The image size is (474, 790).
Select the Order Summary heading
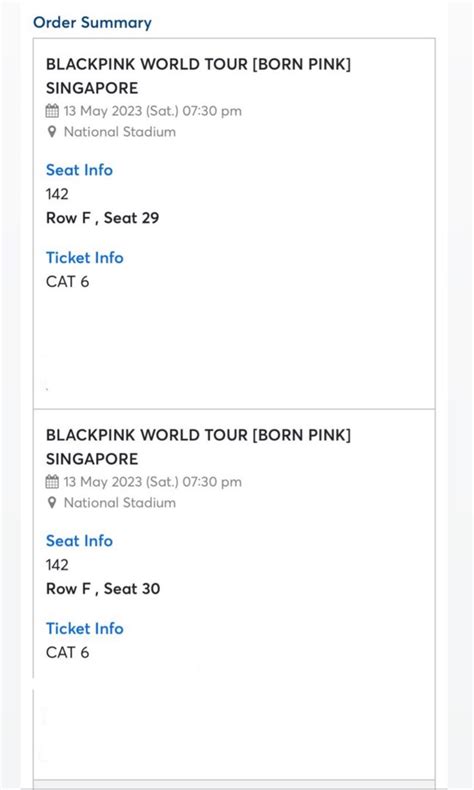point(92,23)
